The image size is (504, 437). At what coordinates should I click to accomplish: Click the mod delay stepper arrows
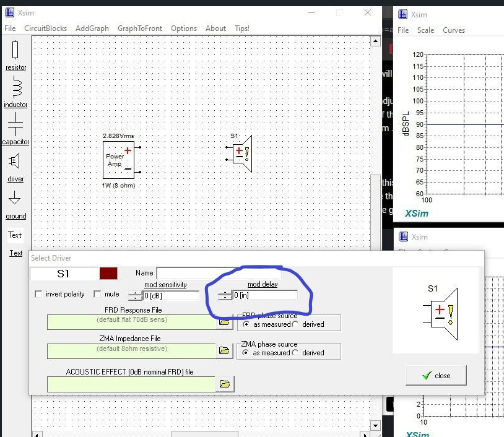pos(225,295)
